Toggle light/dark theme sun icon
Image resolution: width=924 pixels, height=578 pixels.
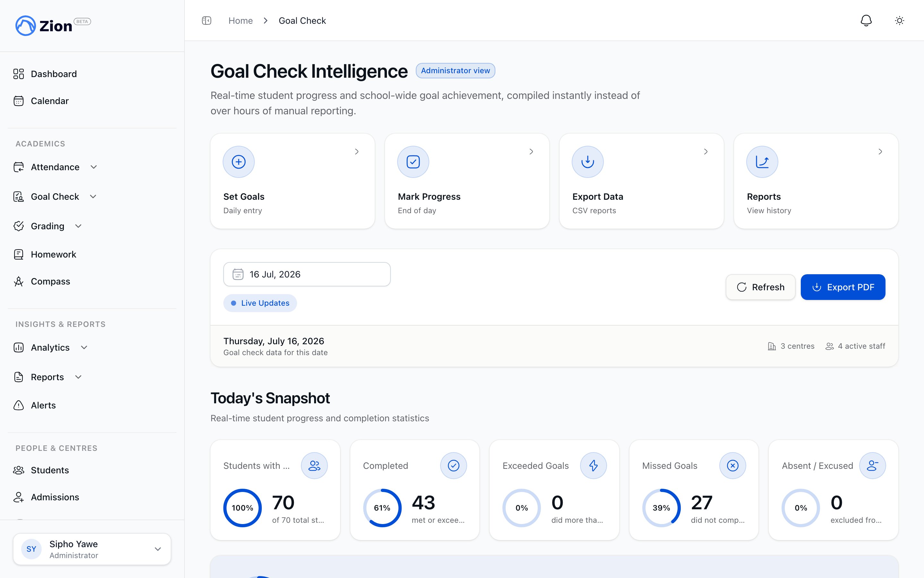pos(900,21)
